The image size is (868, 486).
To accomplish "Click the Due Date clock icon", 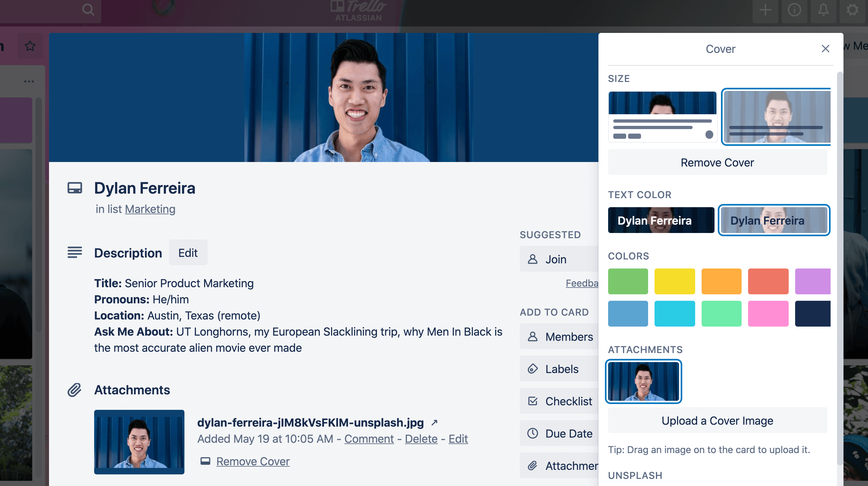I will pos(533,433).
